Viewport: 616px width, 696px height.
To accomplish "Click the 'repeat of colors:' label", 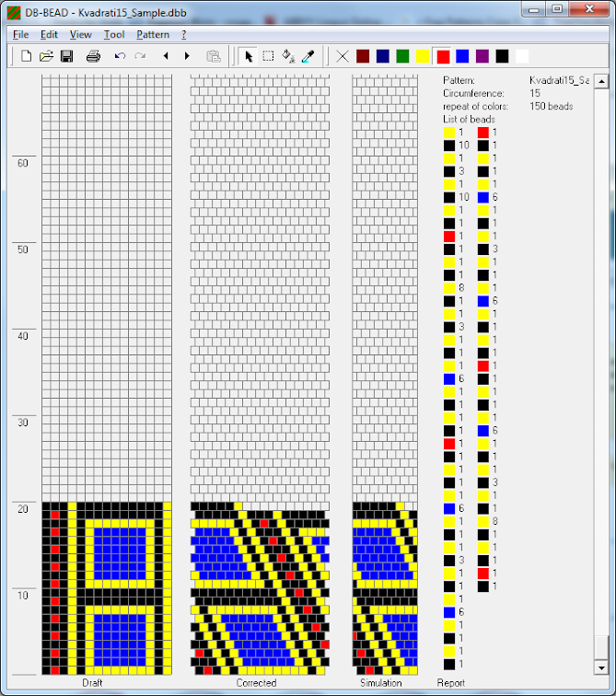I will [x=476, y=106].
